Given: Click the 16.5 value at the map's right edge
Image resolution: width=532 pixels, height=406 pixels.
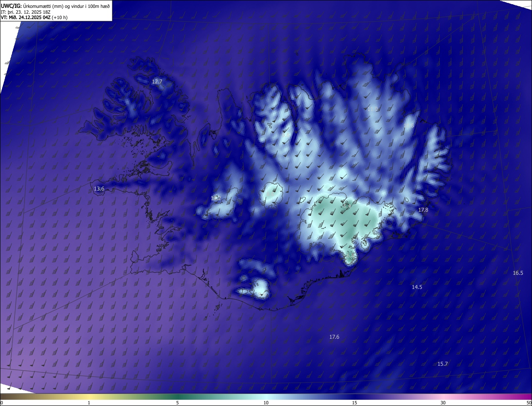Looking at the screenshot, I should tap(518, 273).
